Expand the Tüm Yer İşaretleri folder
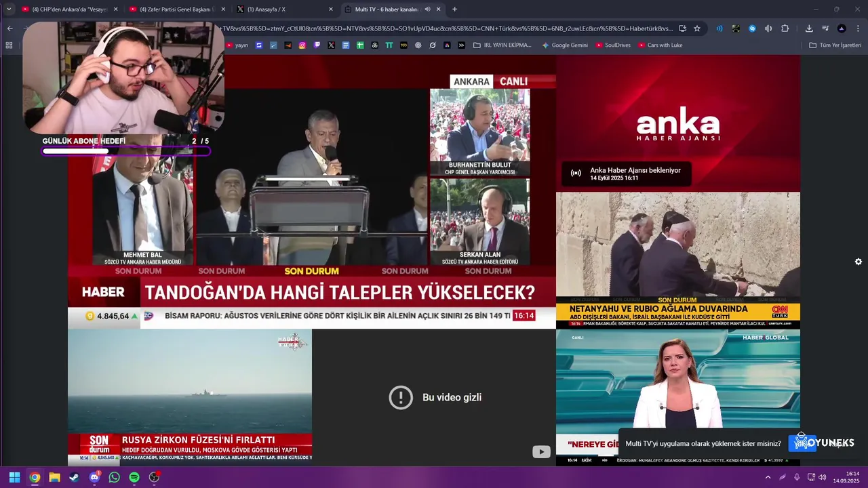The width and height of the screenshot is (868, 488). (x=835, y=45)
